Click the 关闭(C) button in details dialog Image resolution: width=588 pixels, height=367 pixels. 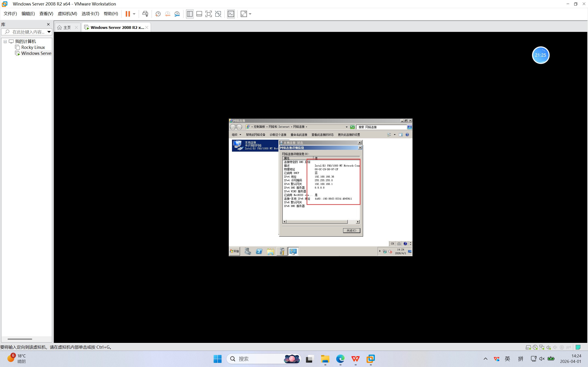coord(351,230)
